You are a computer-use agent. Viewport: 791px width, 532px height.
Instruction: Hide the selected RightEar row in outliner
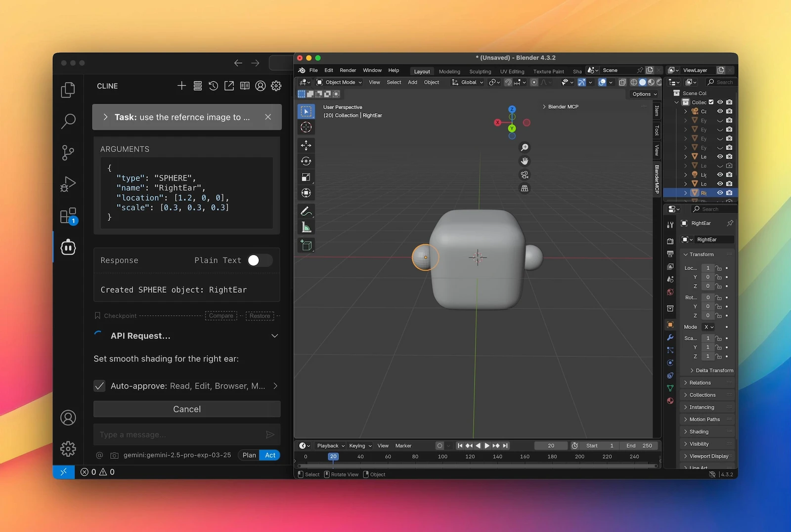[x=720, y=193]
